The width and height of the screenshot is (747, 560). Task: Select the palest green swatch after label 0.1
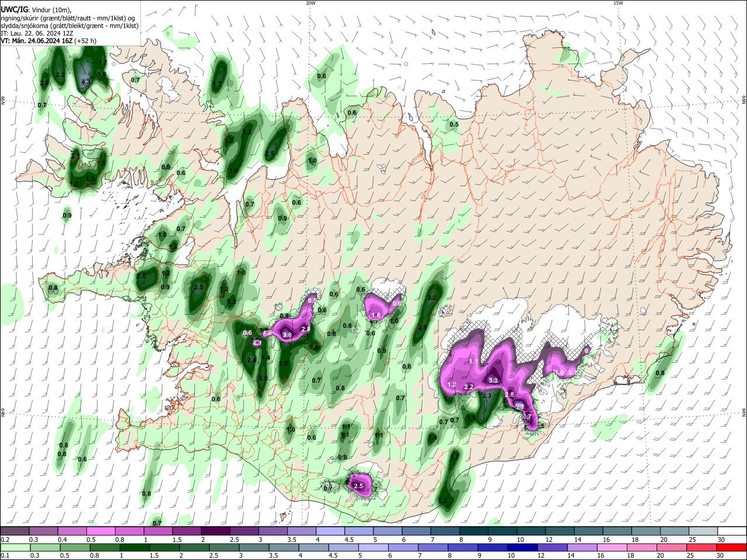click(x=15, y=547)
